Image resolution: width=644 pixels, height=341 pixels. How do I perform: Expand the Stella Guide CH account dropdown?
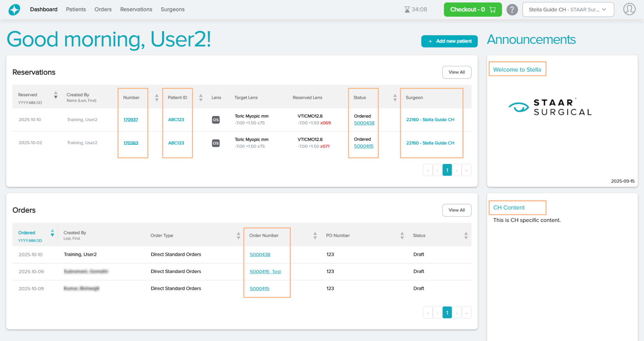[x=568, y=10]
